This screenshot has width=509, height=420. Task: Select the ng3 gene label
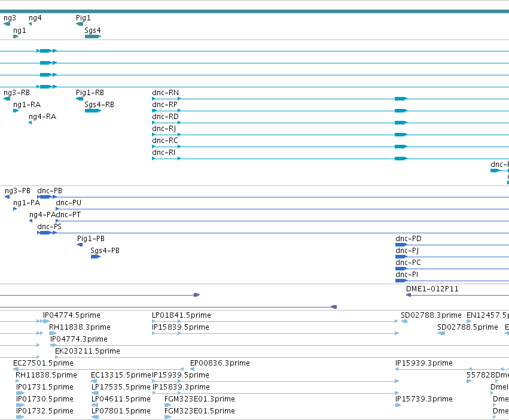[x=10, y=18]
